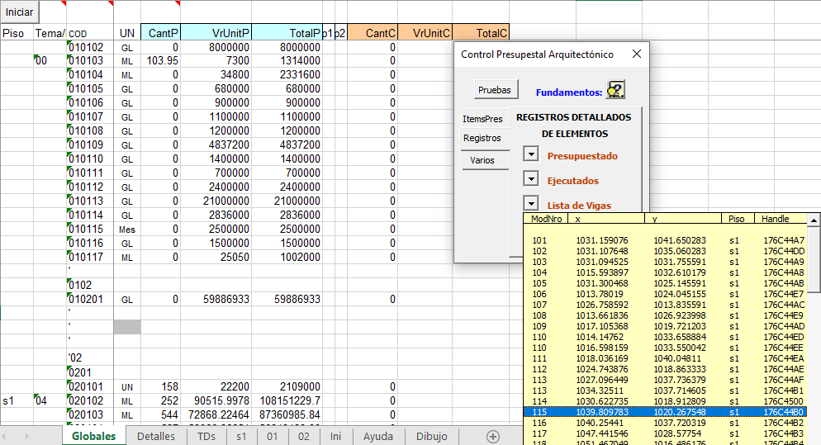
Task: Select list row ModNro 105
Action: [664, 283]
